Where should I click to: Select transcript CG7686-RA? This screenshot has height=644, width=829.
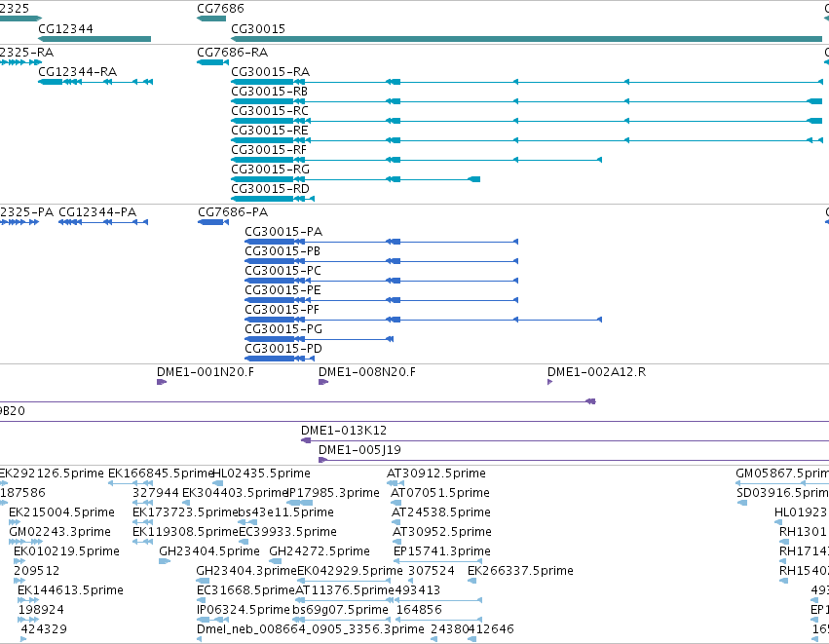coord(232,53)
